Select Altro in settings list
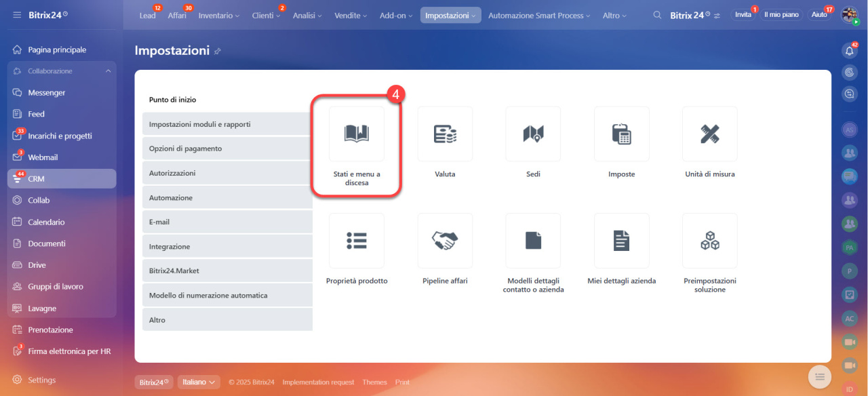Image resolution: width=868 pixels, height=396 pixels. tap(227, 319)
